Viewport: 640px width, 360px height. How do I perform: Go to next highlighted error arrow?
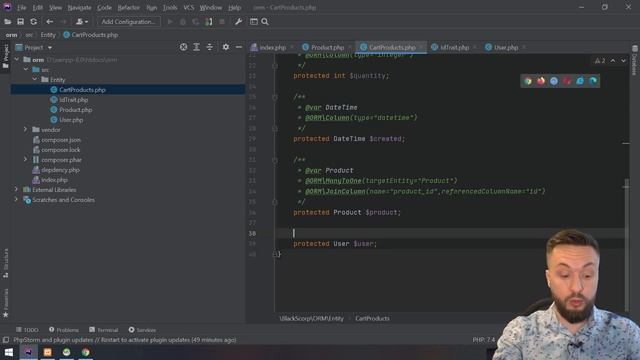pyautogui.click(x=623, y=61)
